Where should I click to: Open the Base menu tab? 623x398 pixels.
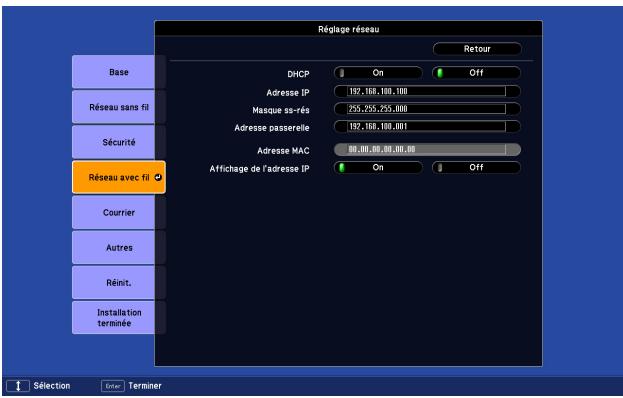pos(119,72)
